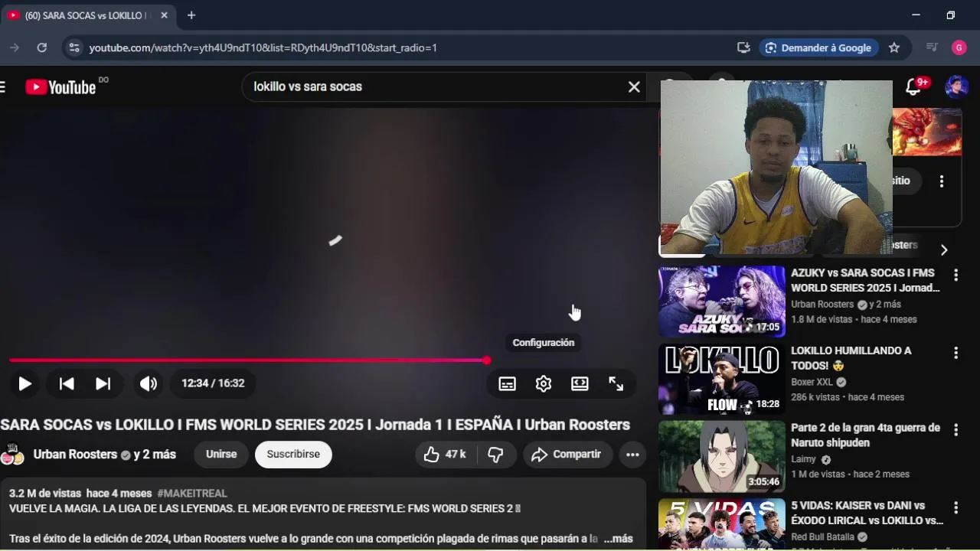Click 'y 2 más' collaborators text
This screenshot has width=980, height=551.
[x=155, y=455]
